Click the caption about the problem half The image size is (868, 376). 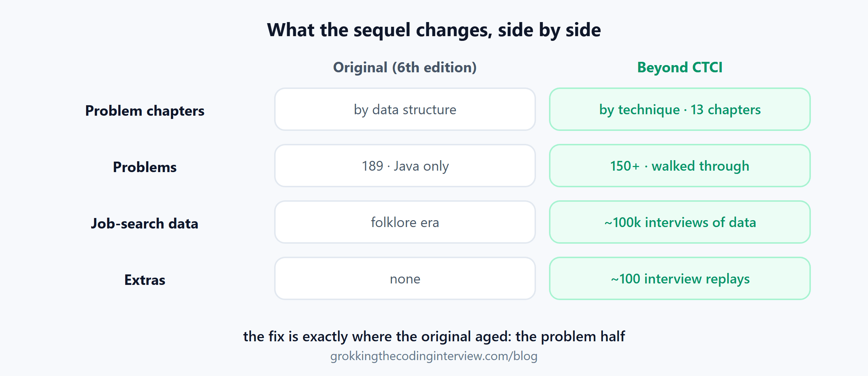click(434, 337)
